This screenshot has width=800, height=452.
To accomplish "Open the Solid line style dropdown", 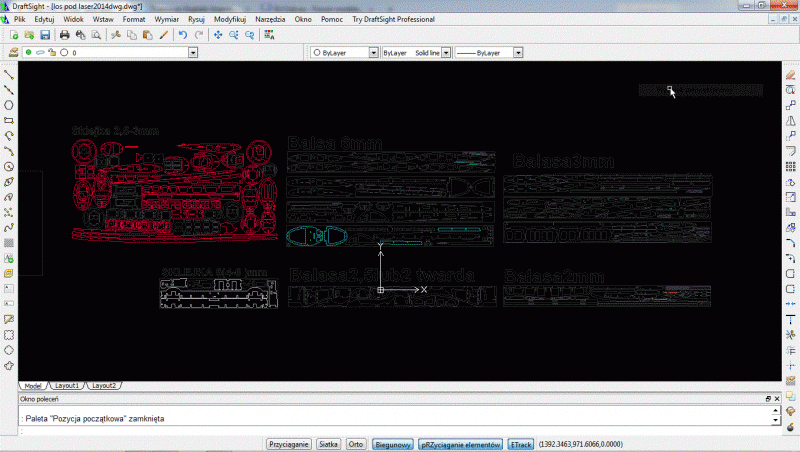I will [446, 52].
